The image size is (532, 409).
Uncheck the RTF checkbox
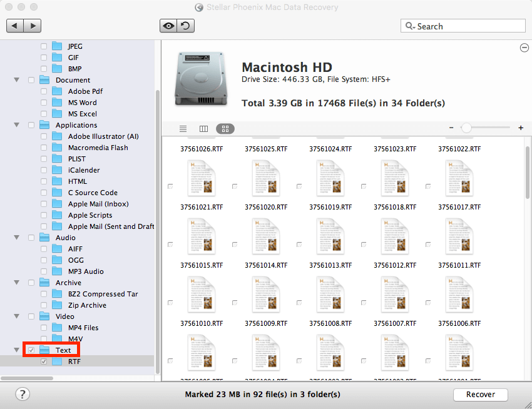44,361
